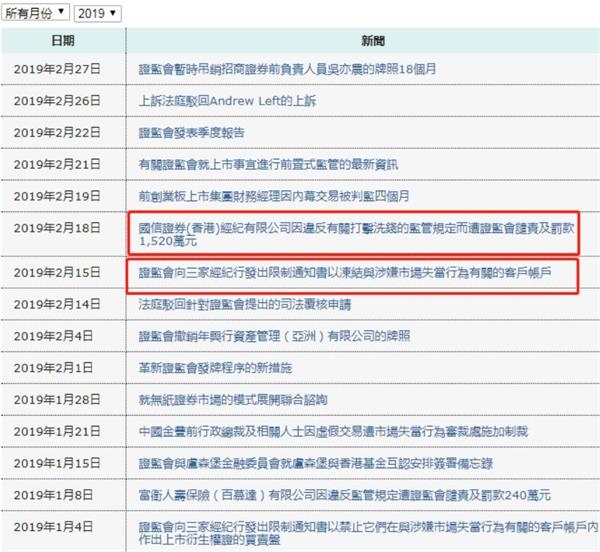Open news about 招商證券 licence suspension
The height and width of the screenshot is (552, 600).
(287, 69)
